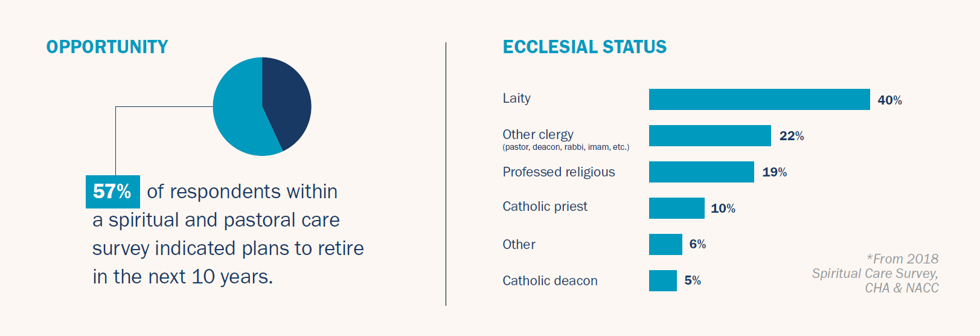This screenshot has height=336, width=980.
Task: Click the Professed religious label
Action: pyautogui.click(x=559, y=172)
